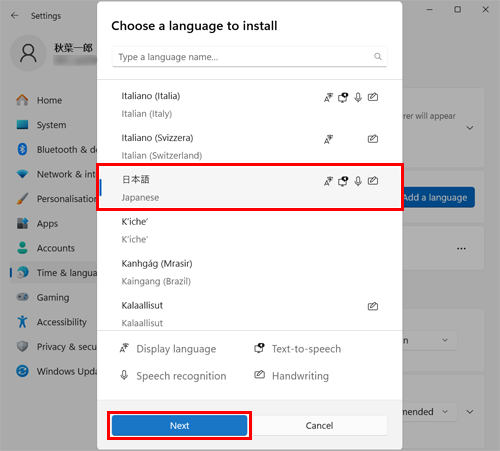Click the handwriting icon on Kalaallisut row
The height and width of the screenshot is (451, 500).
pos(373,306)
